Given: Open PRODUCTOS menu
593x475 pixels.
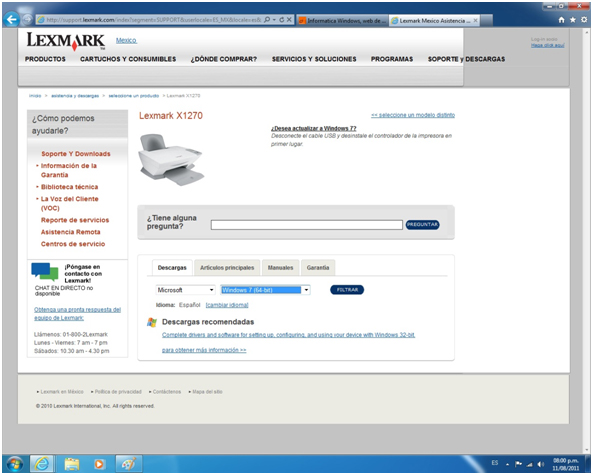Looking at the screenshot, I should coord(45,59).
